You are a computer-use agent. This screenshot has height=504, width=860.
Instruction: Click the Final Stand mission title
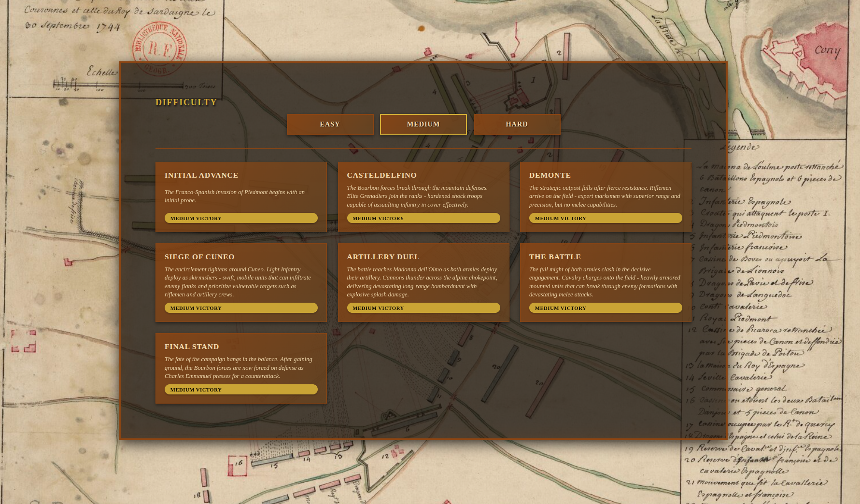click(192, 347)
